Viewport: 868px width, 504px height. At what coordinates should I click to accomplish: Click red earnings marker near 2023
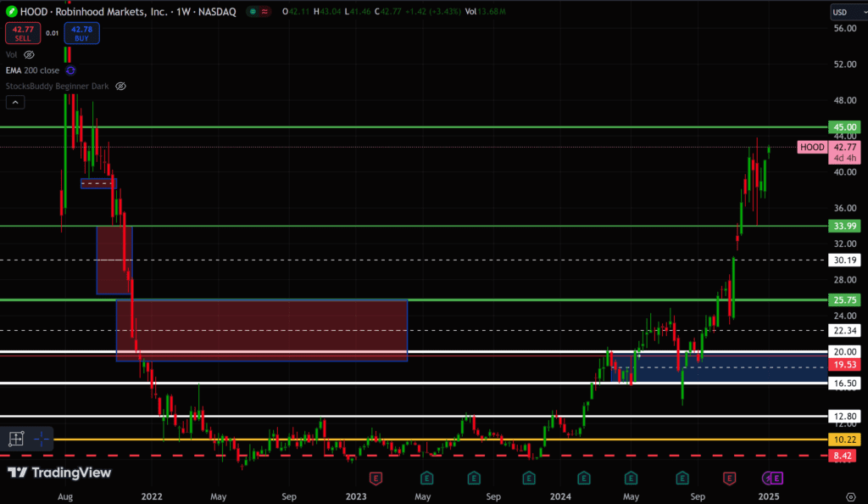point(376,478)
